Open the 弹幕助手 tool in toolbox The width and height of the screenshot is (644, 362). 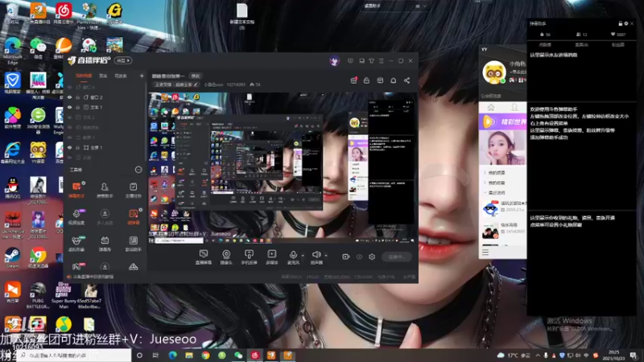(76, 190)
